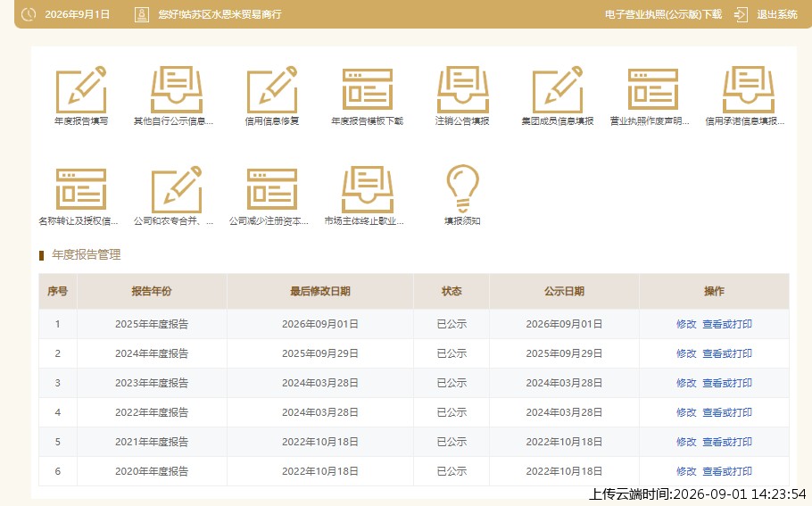Open 其他自行公示信息 icon

point(177,89)
